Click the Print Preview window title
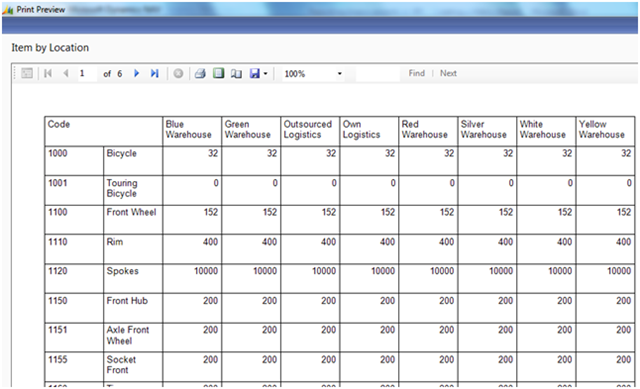The width and height of the screenshot is (640, 389). click(x=41, y=10)
